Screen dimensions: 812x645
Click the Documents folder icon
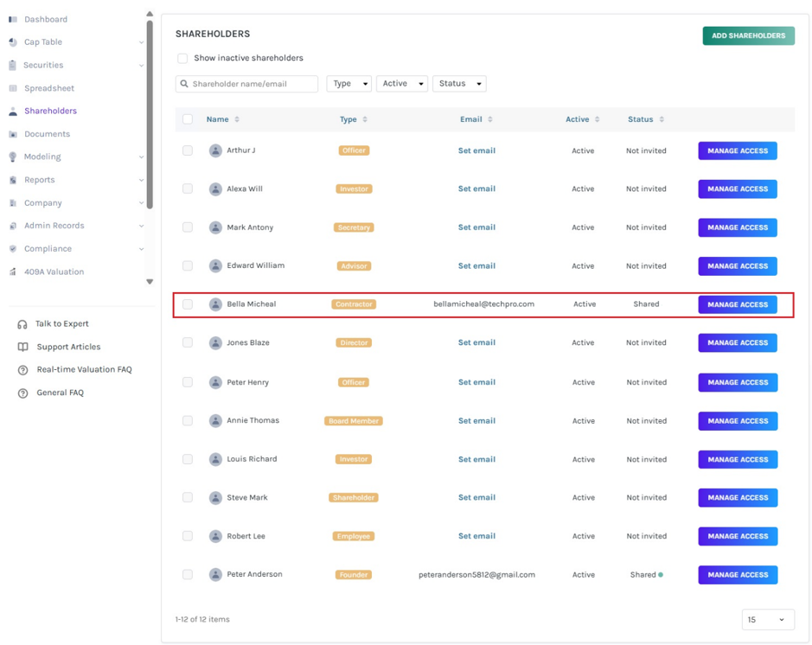(13, 134)
